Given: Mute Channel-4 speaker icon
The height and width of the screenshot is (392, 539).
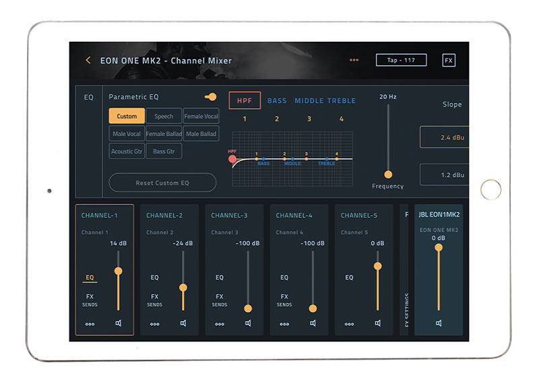Looking at the screenshot, I should pos(313,323).
